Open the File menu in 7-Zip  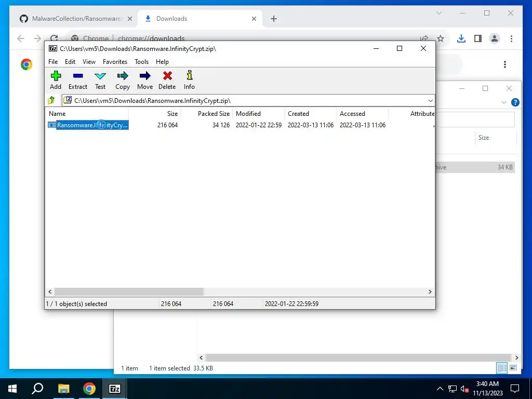pos(53,62)
